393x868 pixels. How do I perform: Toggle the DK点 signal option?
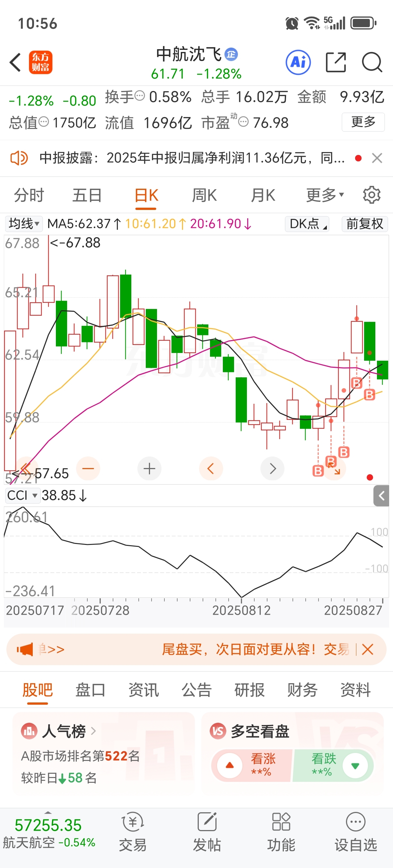tap(307, 224)
